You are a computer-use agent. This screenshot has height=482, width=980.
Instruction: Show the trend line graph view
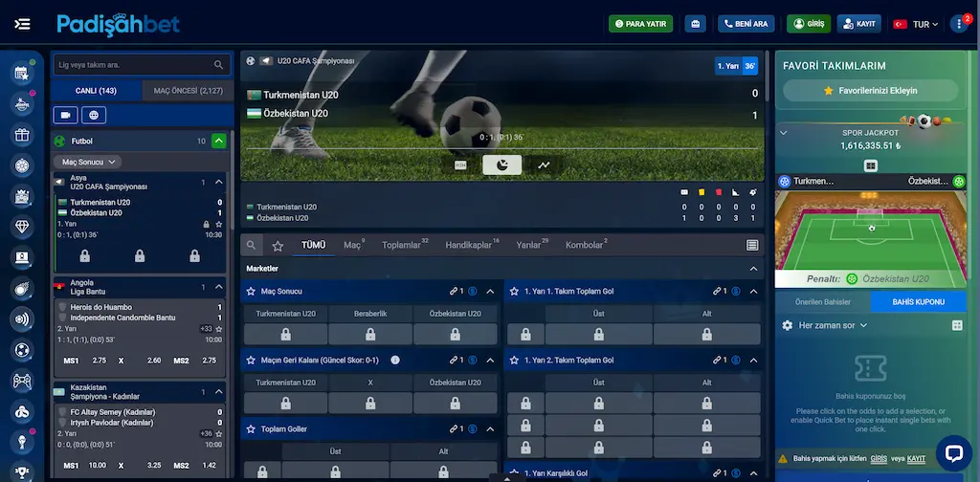tap(544, 164)
